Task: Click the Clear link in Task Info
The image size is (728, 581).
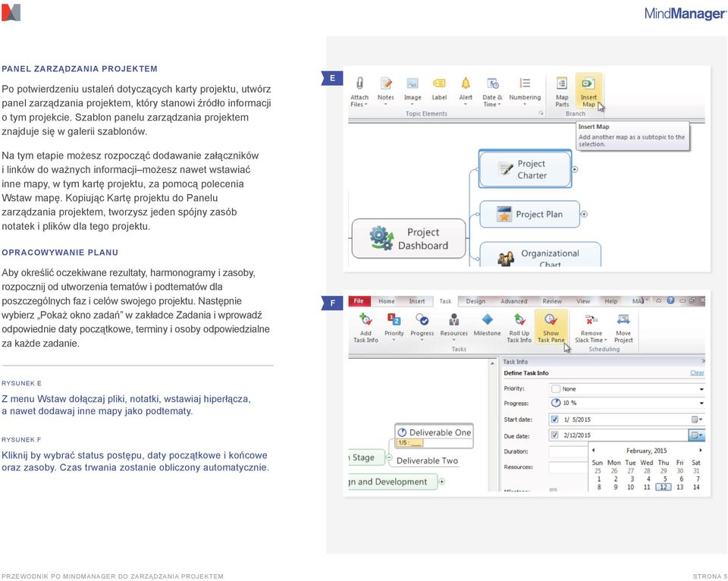Action: click(697, 372)
